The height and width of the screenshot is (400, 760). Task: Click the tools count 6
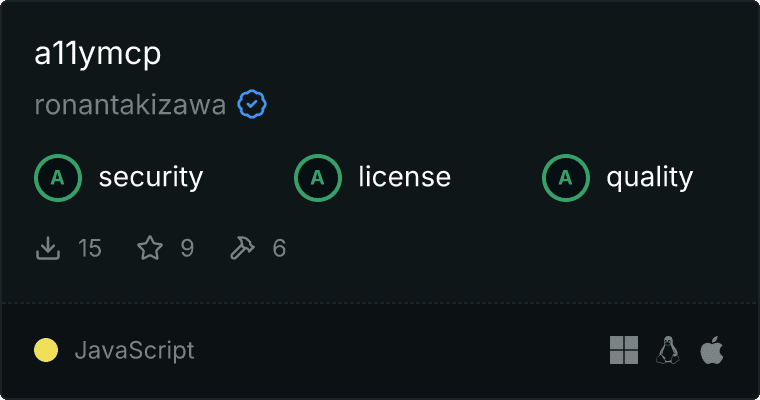point(279,248)
